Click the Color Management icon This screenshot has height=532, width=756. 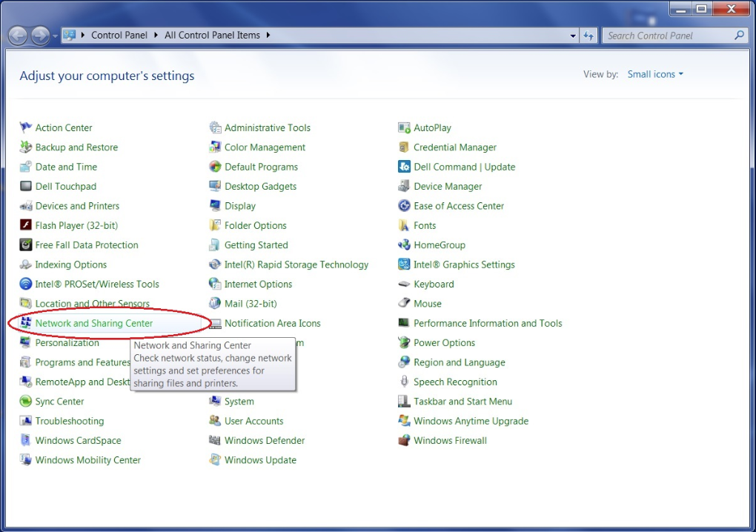pos(215,147)
